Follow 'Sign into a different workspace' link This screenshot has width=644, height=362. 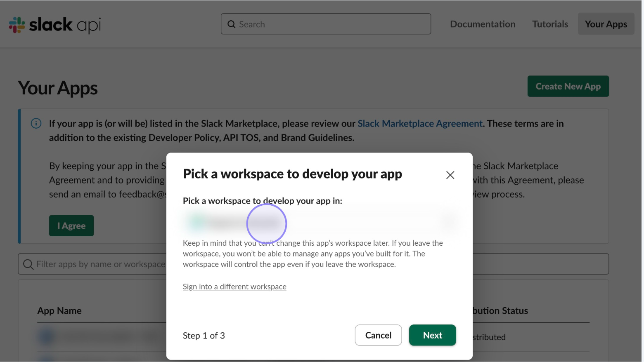(x=234, y=287)
